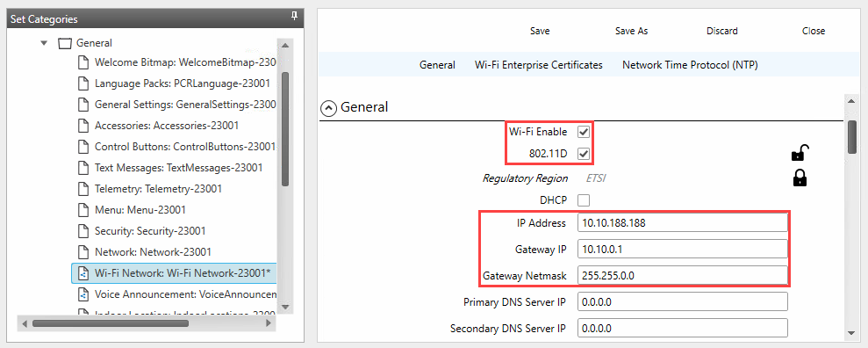Open Voice Announcement set item

(185, 294)
